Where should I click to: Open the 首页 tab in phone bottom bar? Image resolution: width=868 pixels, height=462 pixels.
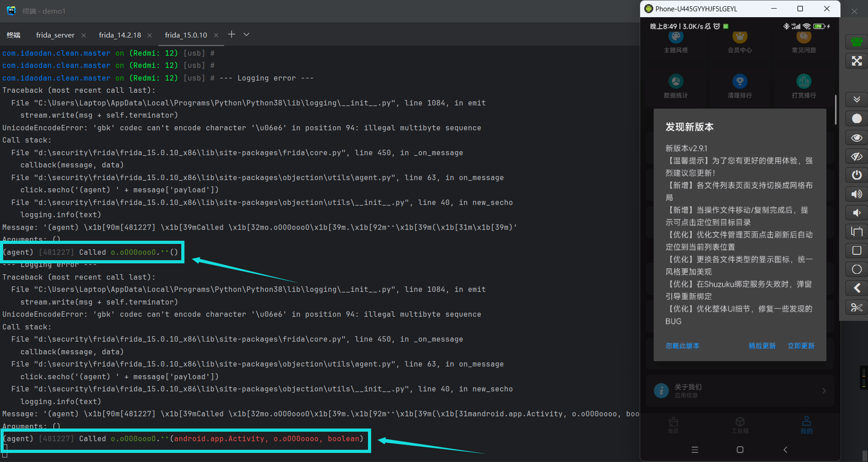pos(674,425)
